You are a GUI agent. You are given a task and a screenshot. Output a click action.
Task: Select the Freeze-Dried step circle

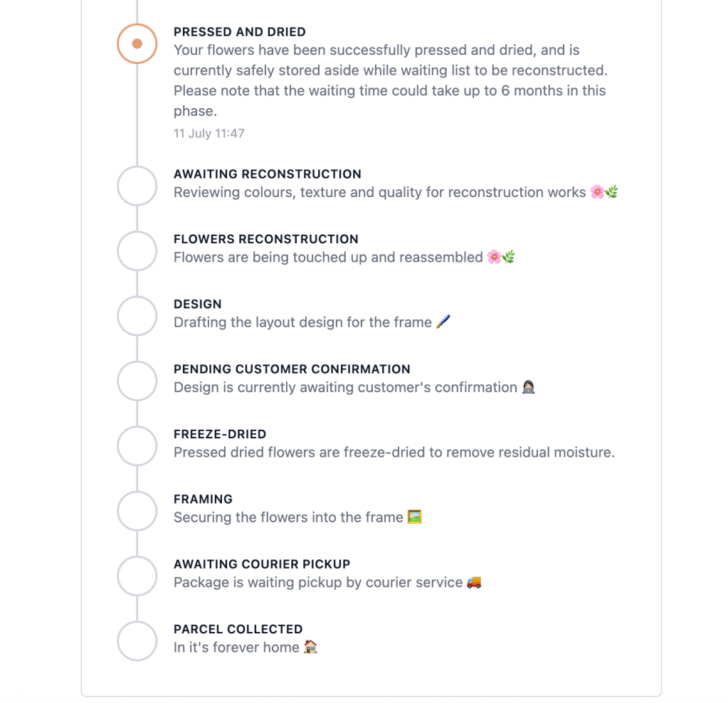tap(137, 446)
